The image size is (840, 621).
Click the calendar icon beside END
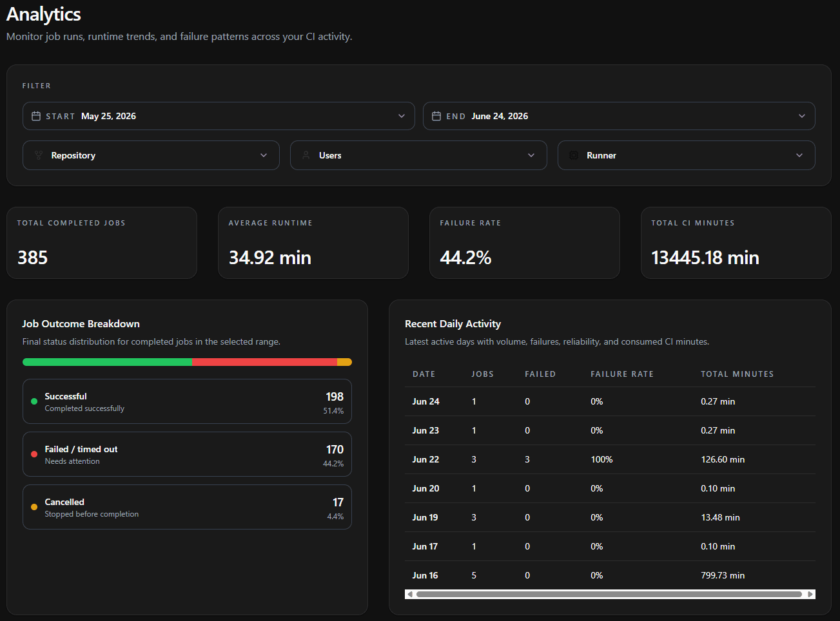(x=436, y=116)
